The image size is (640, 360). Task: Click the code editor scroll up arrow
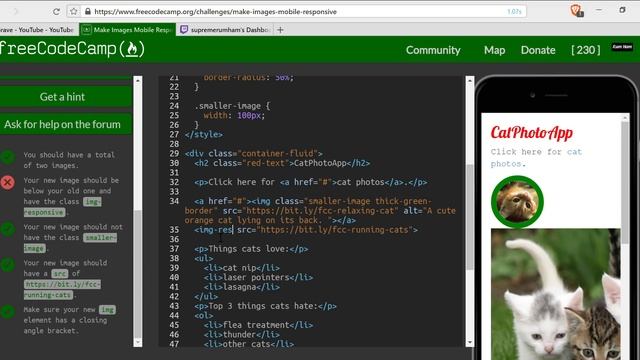pos(470,80)
